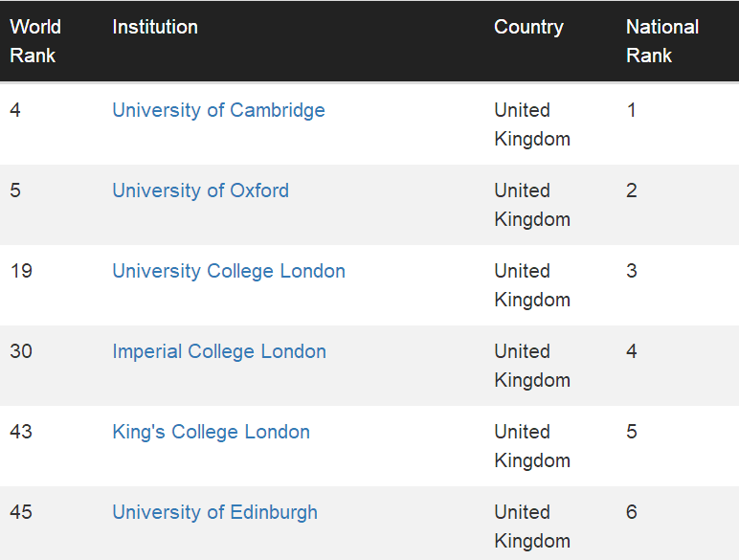739x560 pixels.
Task: Open the King's College London link
Action: (211, 432)
